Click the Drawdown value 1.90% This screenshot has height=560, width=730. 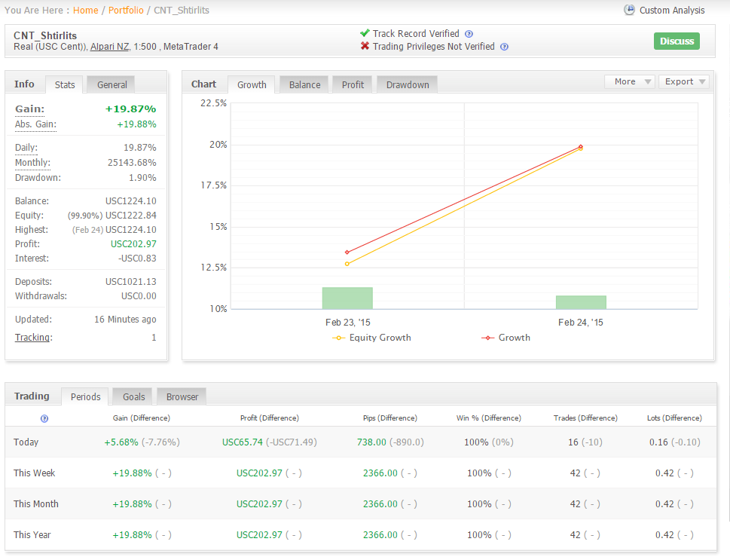pyautogui.click(x=142, y=178)
